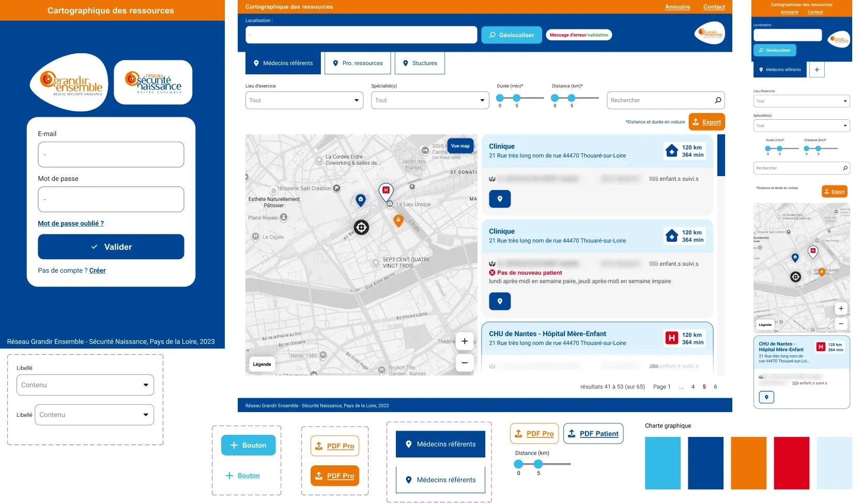Select the Stuctures tab

pos(420,63)
